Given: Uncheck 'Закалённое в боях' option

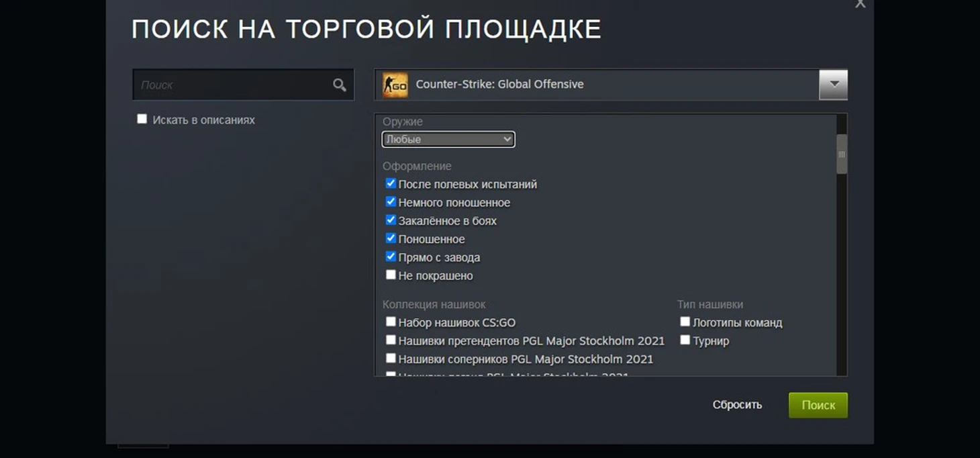Looking at the screenshot, I should pos(391,220).
